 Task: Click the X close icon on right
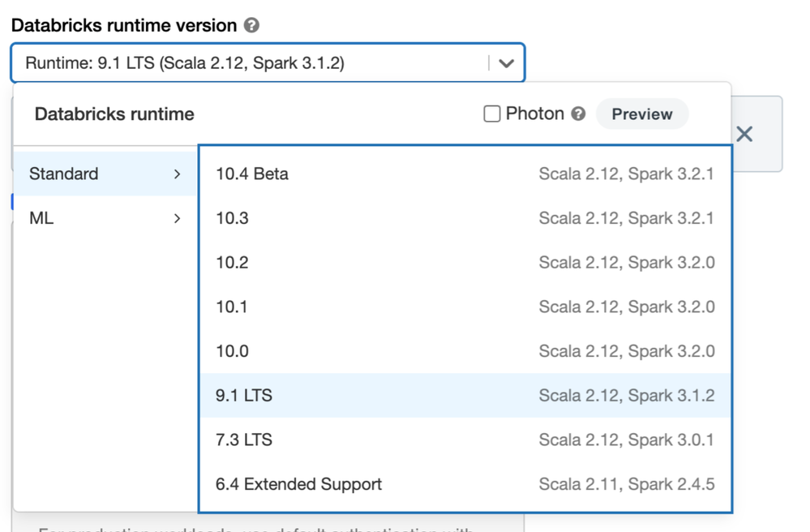[744, 135]
